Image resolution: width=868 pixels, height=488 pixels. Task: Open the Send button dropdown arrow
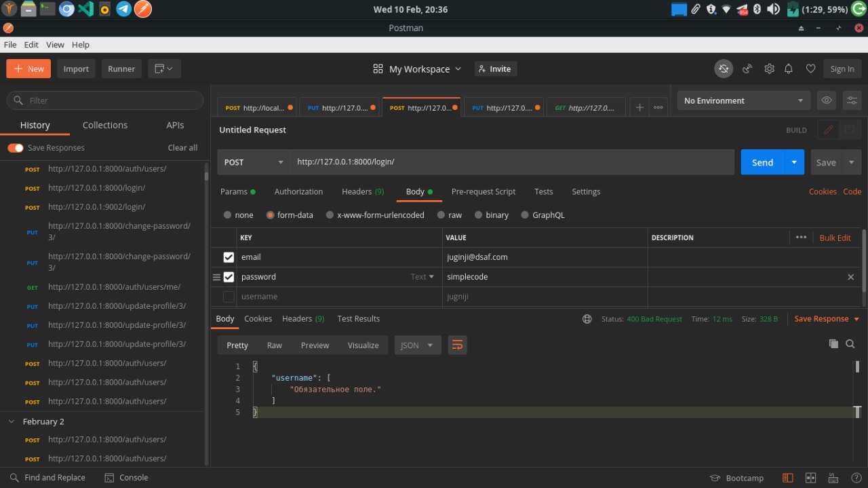click(x=794, y=162)
